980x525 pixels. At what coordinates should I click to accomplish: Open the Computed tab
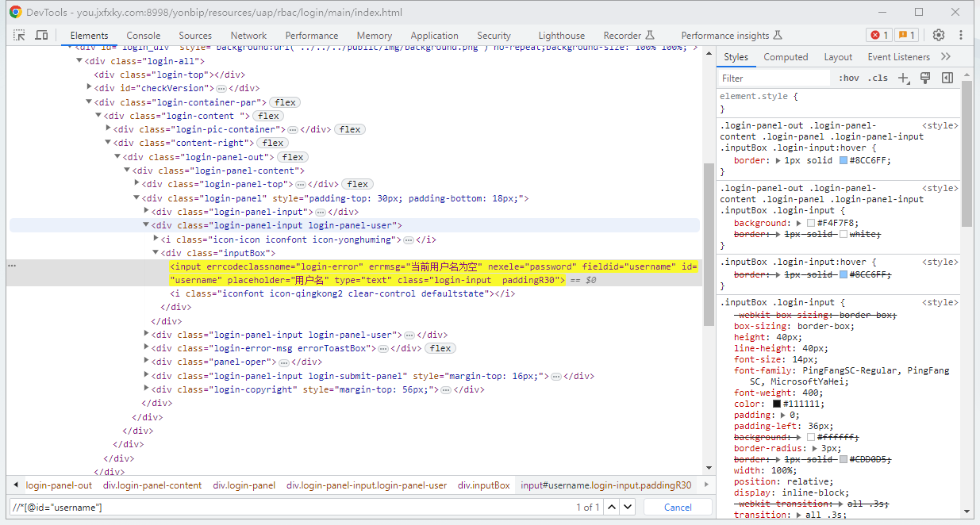point(786,57)
